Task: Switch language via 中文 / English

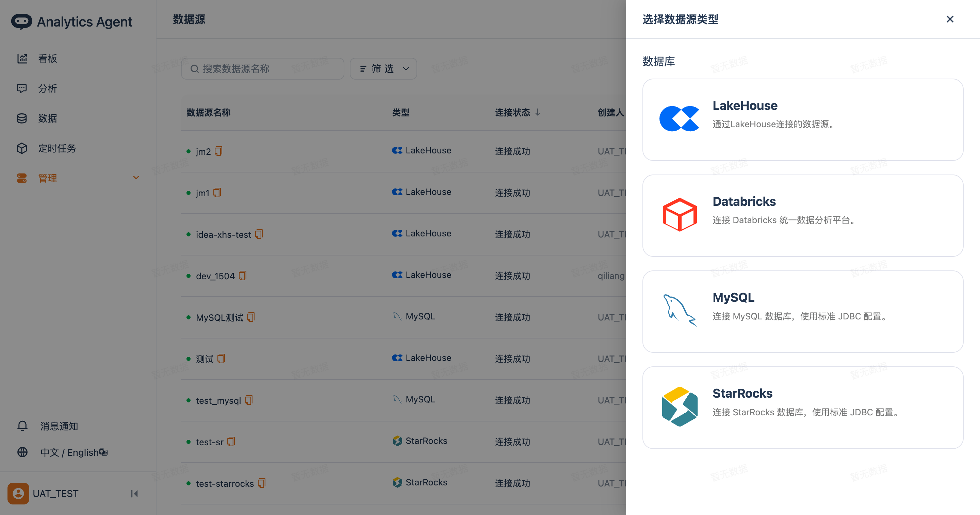Action: coord(74,452)
